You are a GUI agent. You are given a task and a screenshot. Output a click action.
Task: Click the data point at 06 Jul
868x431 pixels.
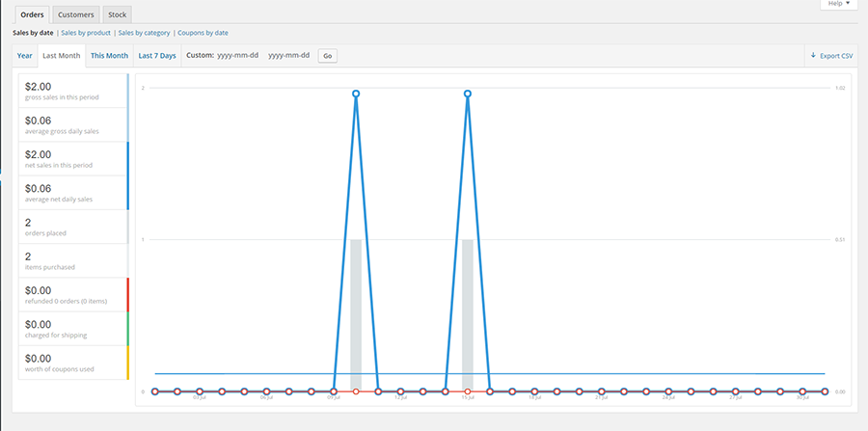267,391
